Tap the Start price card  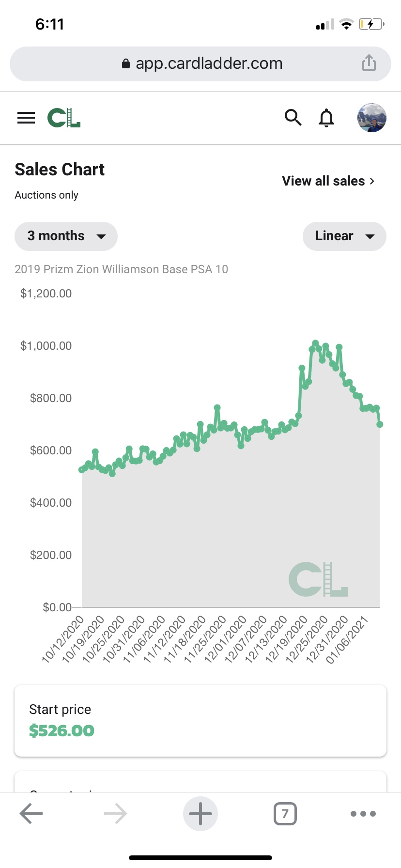(200, 720)
